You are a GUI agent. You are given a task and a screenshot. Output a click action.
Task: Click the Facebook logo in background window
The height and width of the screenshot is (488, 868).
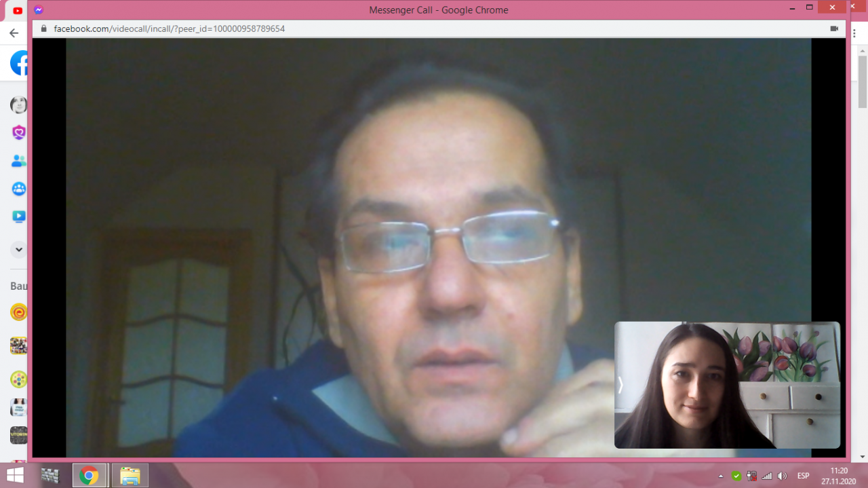pyautogui.click(x=19, y=63)
